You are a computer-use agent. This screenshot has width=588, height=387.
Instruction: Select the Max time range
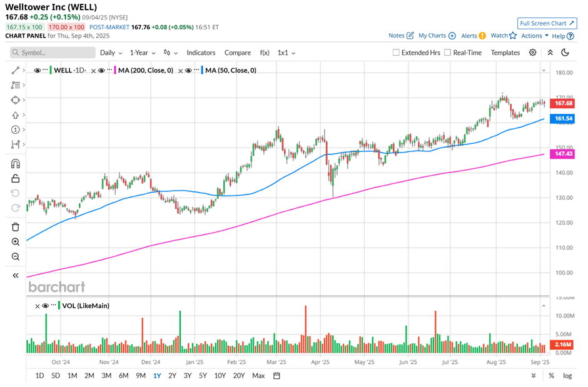[258, 375]
